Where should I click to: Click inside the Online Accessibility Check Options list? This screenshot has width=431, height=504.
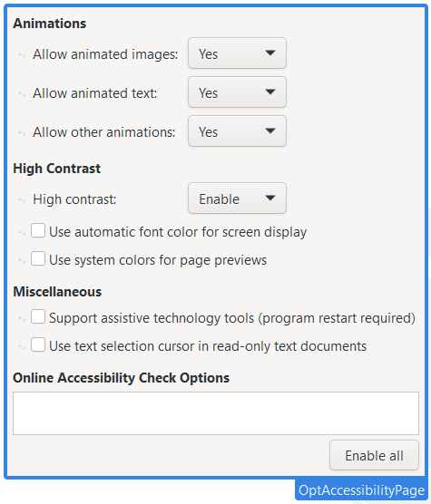click(216, 413)
